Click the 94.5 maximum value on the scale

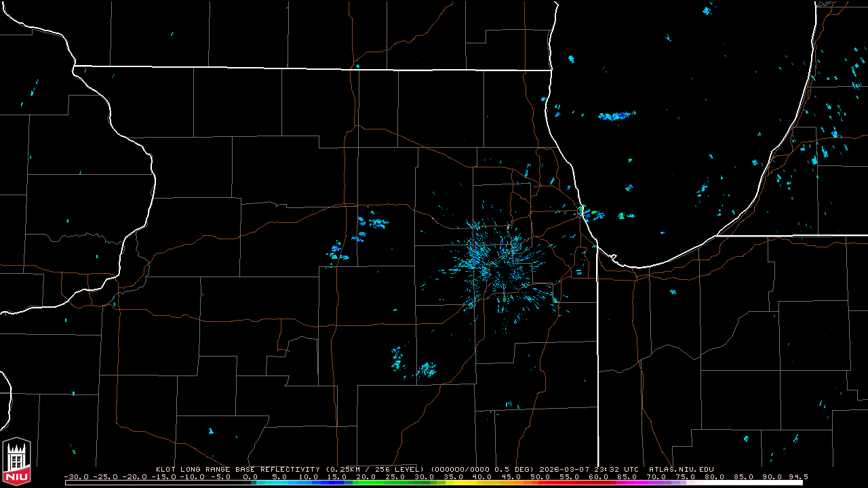(x=797, y=476)
